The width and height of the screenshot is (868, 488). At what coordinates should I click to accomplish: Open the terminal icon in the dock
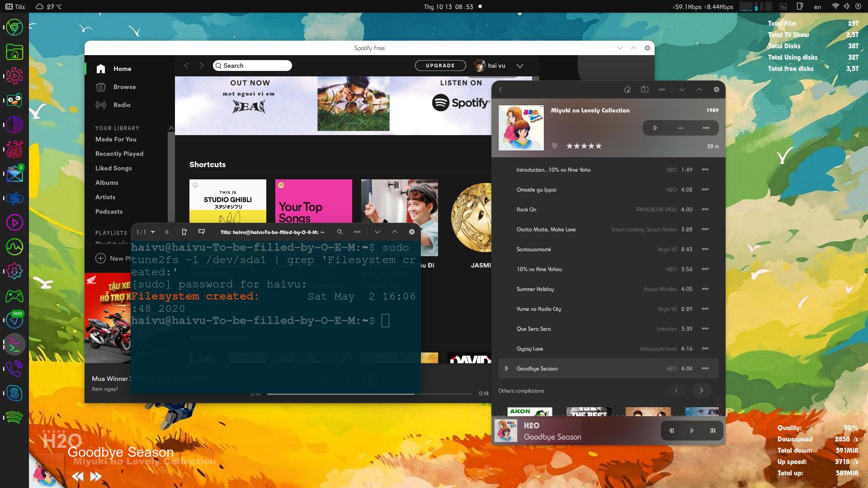pos(14,344)
